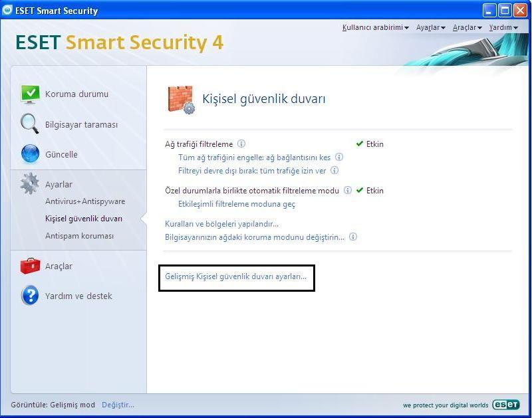Viewport: 532px width, 418px height.
Task: Click Filtreyi devre dışı bırak link
Action: (252, 171)
